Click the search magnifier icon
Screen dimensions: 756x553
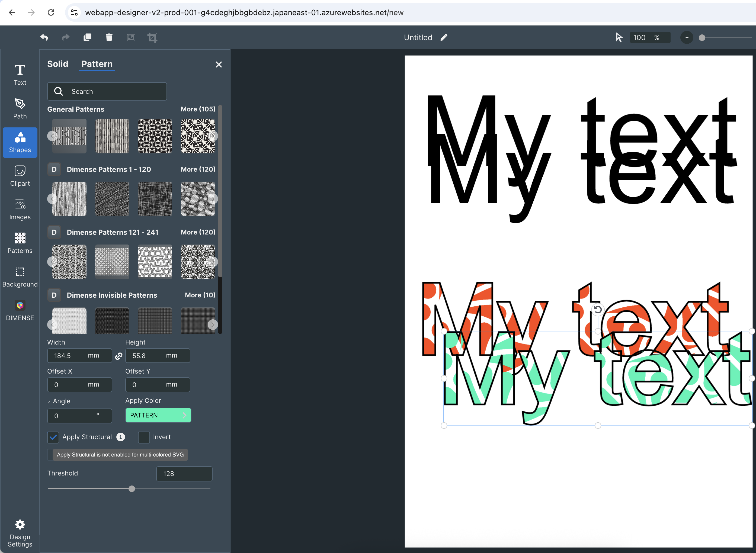pos(59,91)
